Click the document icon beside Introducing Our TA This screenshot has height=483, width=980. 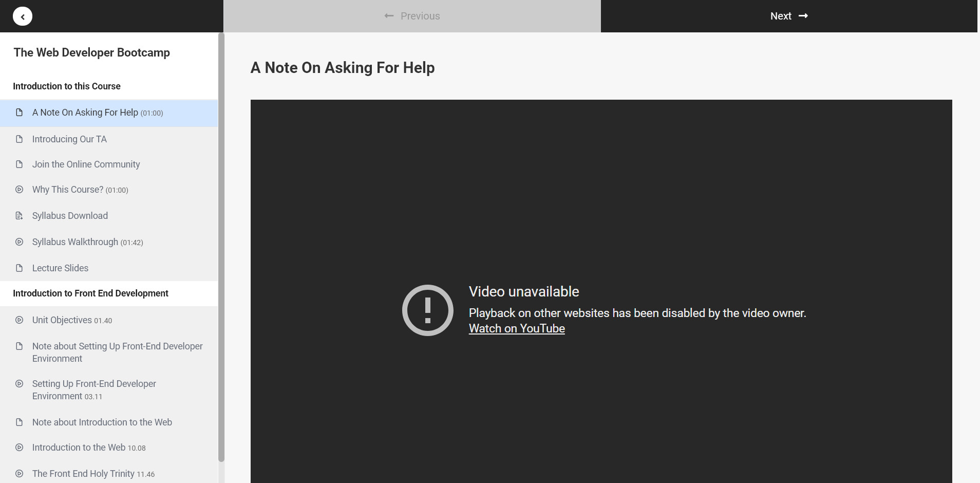20,139
